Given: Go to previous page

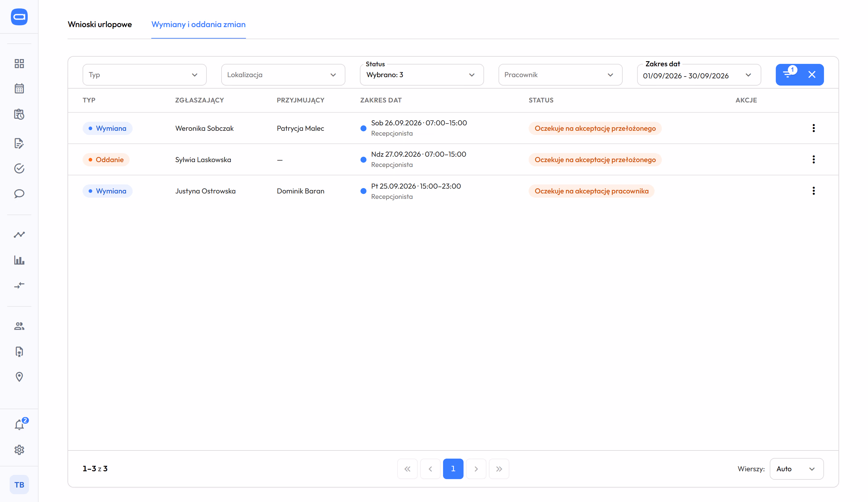Looking at the screenshot, I should point(430,469).
